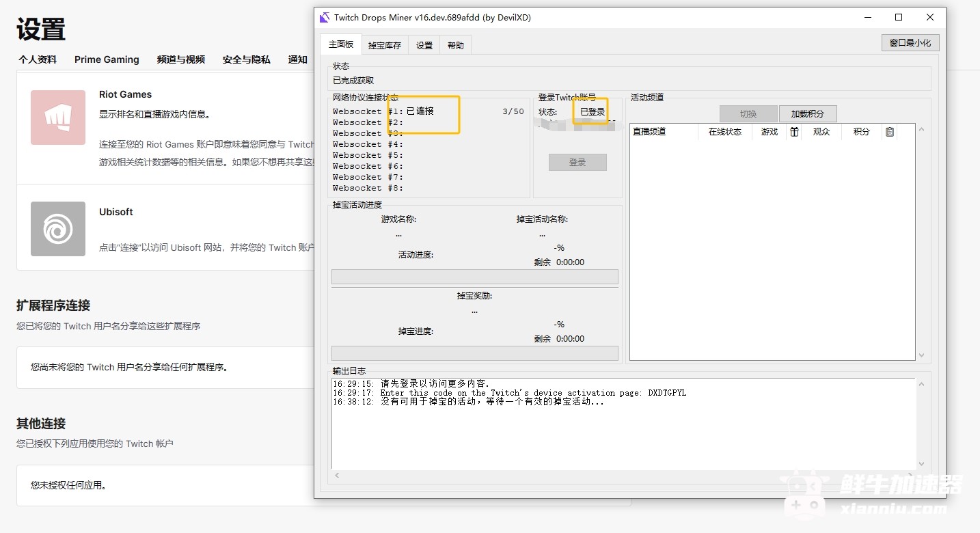Screen dimensions: 980x533
Task: Click the 加载积分 button
Action: coord(808,114)
